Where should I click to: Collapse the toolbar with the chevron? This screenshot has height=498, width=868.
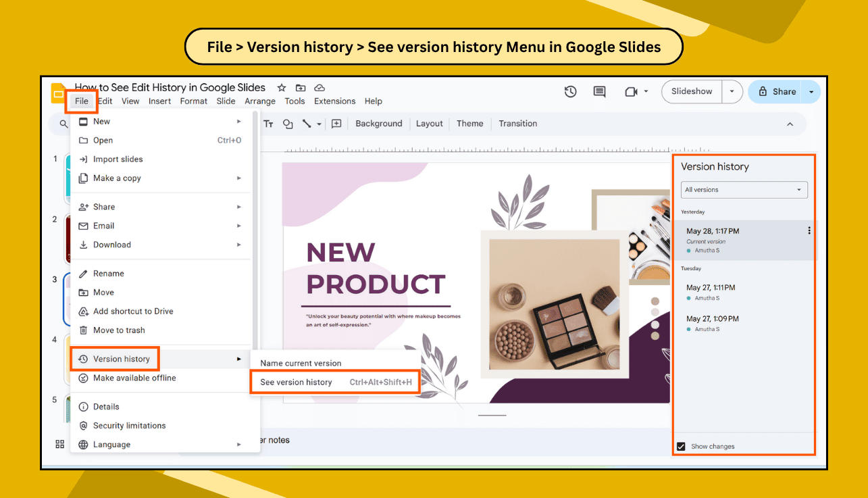tap(790, 124)
